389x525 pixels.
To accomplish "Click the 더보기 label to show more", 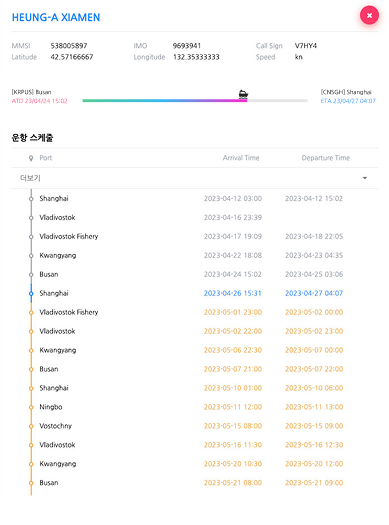I will point(30,178).
